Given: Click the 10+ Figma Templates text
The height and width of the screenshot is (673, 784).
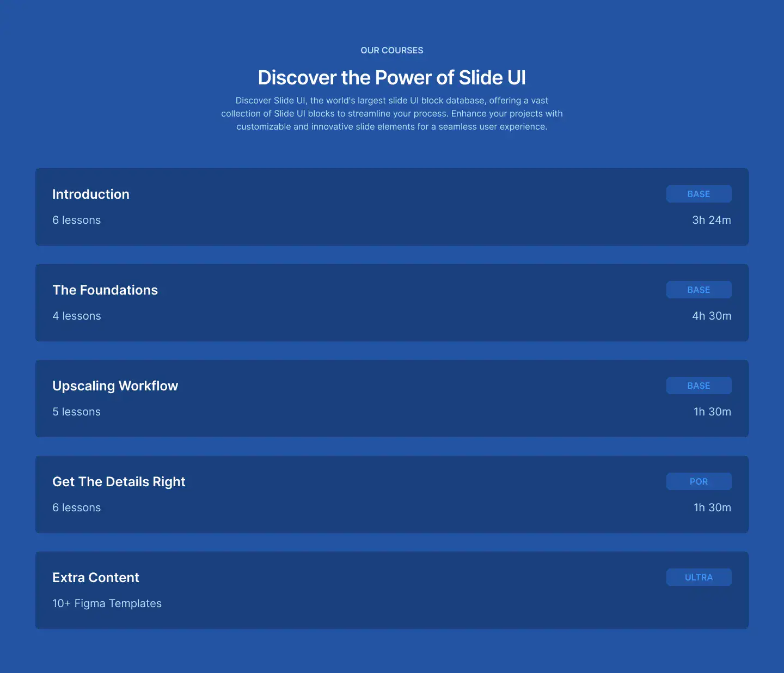Looking at the screenshot, I should (x=107, y=603).
